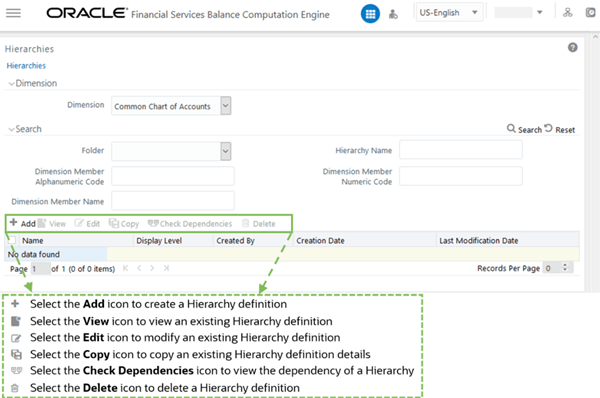The height and width of the screenshot is (398, 600).
Task: Sort by the Creation Date column header
Action: 320,241
